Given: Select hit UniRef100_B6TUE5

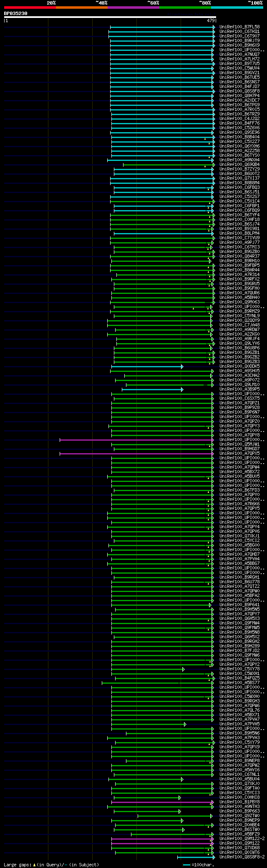Looking at the screenshot, I should click(x=239, y=78).
